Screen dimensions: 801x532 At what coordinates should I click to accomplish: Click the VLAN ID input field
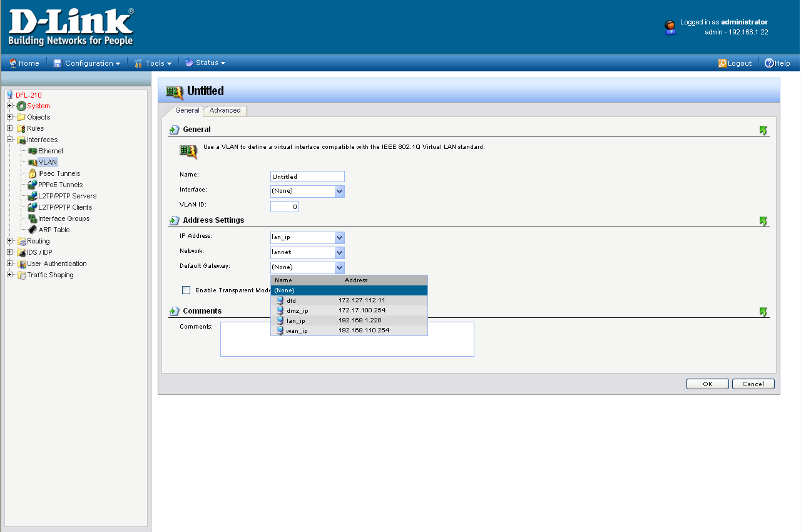click(285, 207)
